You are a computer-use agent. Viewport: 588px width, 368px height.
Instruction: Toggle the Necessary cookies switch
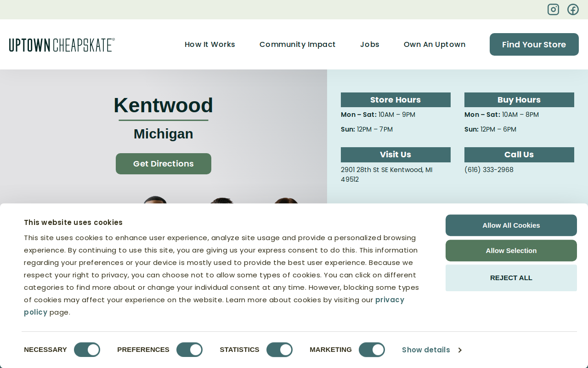tap(87, 350)
